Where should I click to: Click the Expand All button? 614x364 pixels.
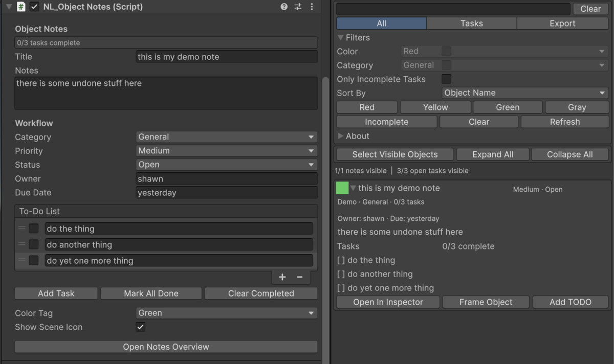(x=494, y=154)
